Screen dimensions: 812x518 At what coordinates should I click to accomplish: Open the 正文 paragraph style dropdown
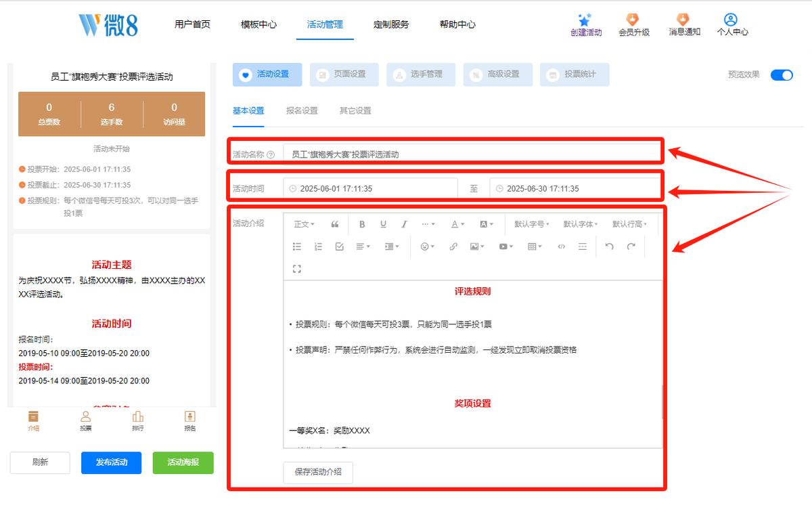pyautogui.click(x=304, y=224)
